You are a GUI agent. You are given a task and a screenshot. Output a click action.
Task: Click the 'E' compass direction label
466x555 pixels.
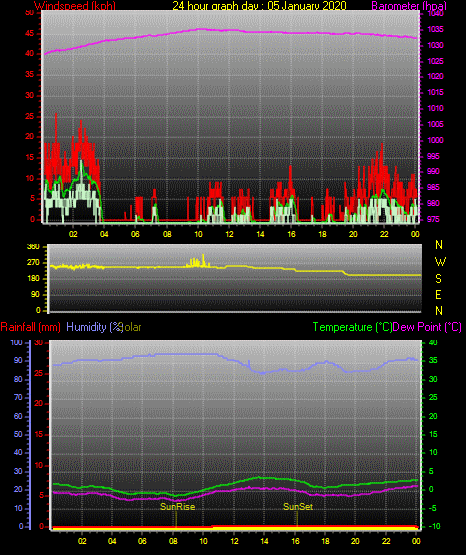tap(438, 295)
